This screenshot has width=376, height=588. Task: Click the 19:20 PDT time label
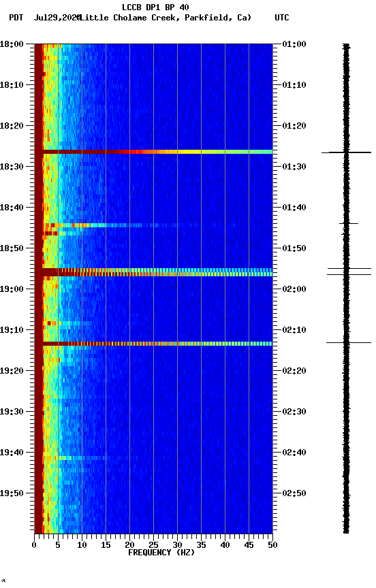tap(12, 372)
